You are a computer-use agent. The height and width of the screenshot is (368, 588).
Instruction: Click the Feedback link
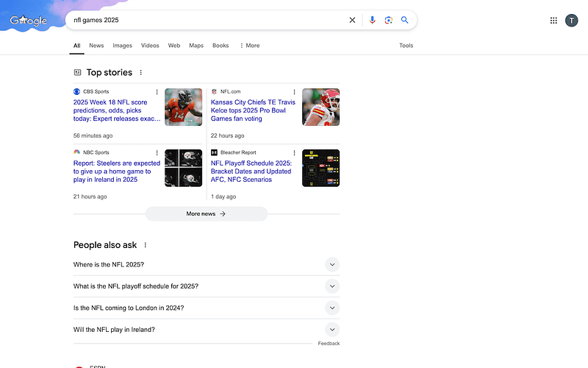tap(329, 344)
